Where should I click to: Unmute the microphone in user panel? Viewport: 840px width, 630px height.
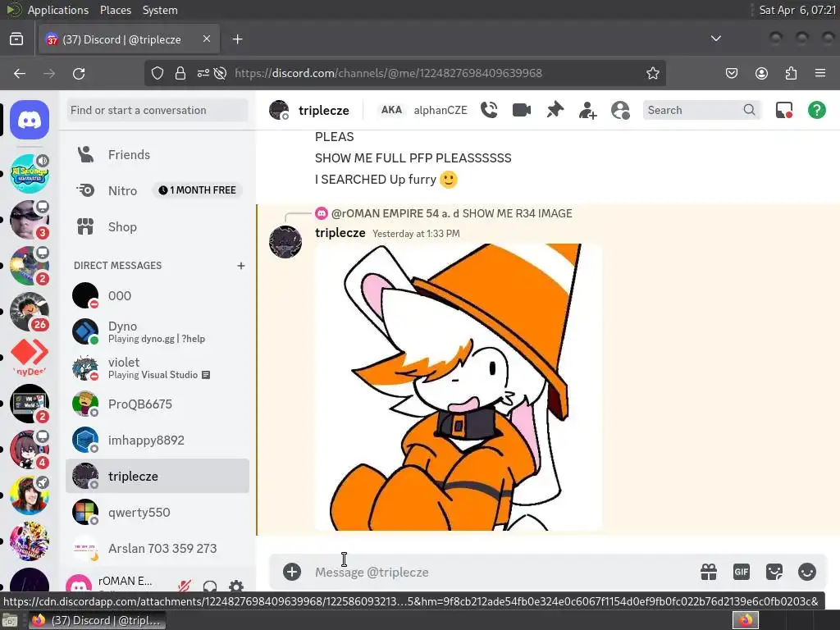pos(185,586)
